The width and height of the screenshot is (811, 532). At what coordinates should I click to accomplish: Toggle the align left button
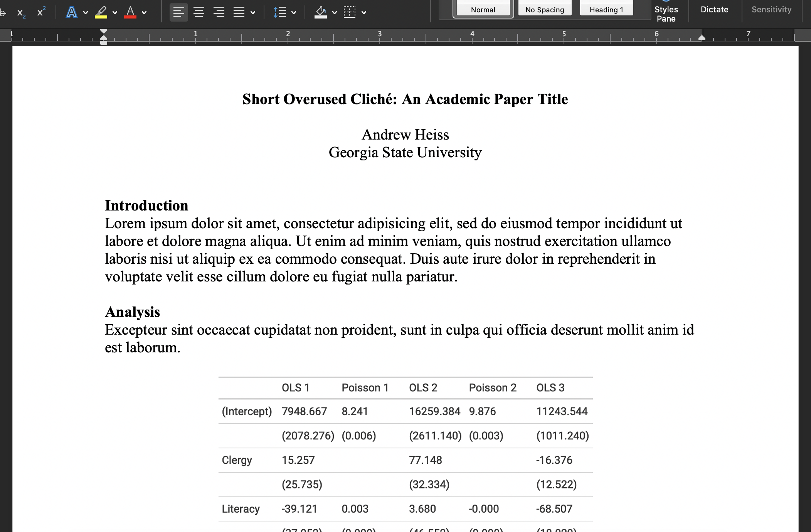(178, 12)
